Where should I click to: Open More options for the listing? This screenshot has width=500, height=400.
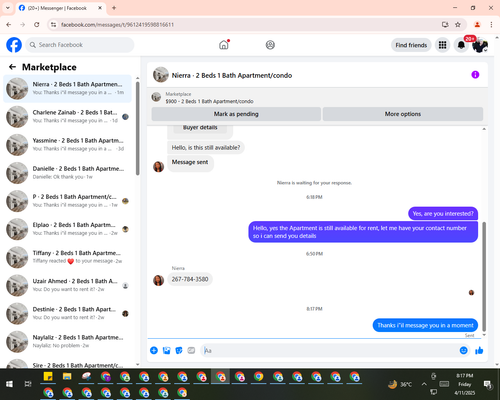[403, 114]
